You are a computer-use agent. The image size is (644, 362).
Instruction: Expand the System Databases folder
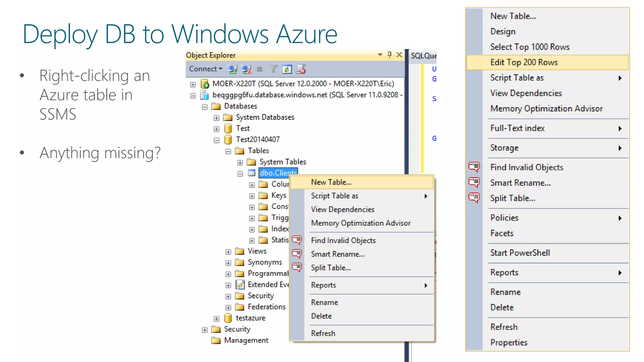[216, 118]
